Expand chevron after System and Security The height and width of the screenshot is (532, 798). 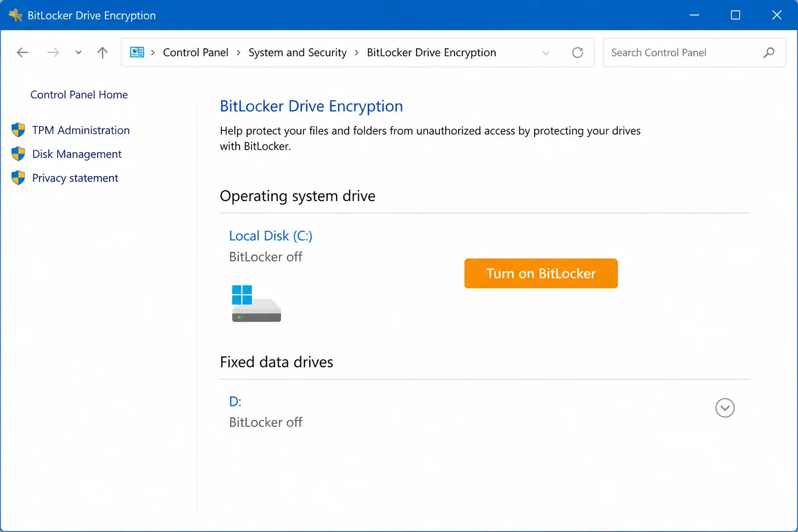point(356,52)
